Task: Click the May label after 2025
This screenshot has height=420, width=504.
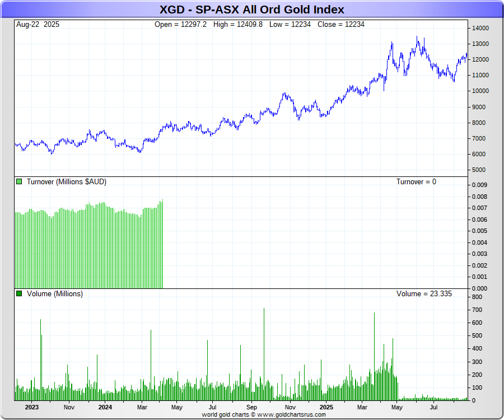Action: [396, 407]
